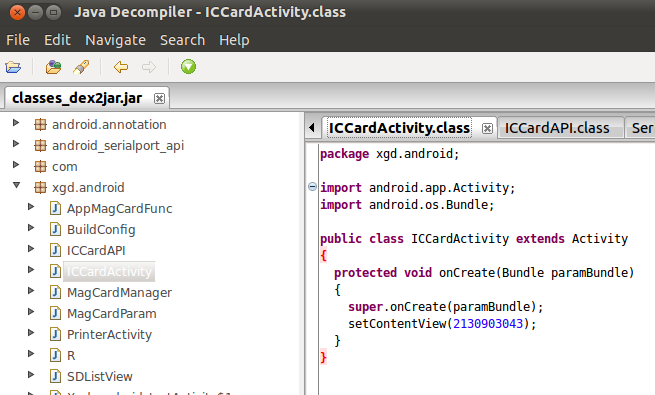The width and height of the screenshot is (655, 395).
Task: Click the number 2130903043 in code
Action: coord(488,324)
